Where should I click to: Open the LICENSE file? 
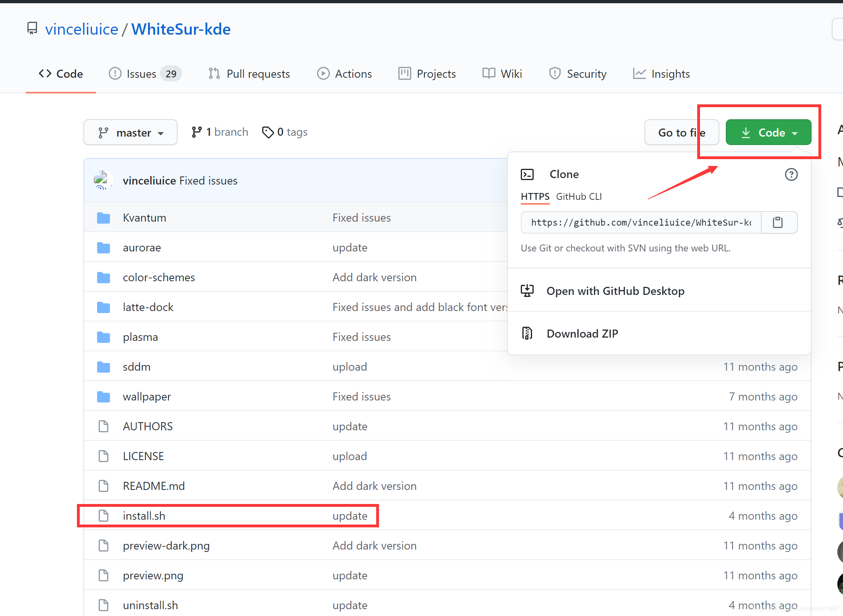[x=143, y=456]
